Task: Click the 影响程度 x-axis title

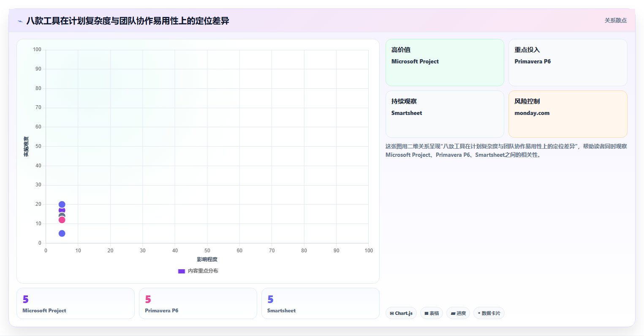Action: coord(207,259)
